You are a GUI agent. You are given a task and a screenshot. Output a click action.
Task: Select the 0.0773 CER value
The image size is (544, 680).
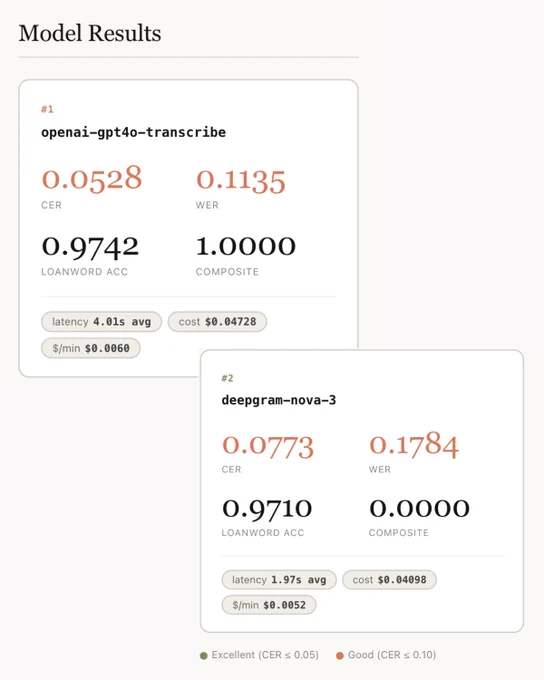[x=268, y=445]
